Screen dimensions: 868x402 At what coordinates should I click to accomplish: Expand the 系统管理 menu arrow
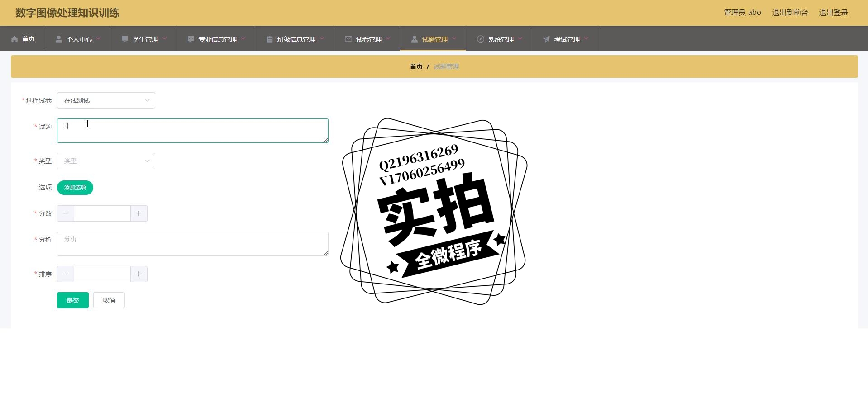pyautogui.click(x=520, y=38)
